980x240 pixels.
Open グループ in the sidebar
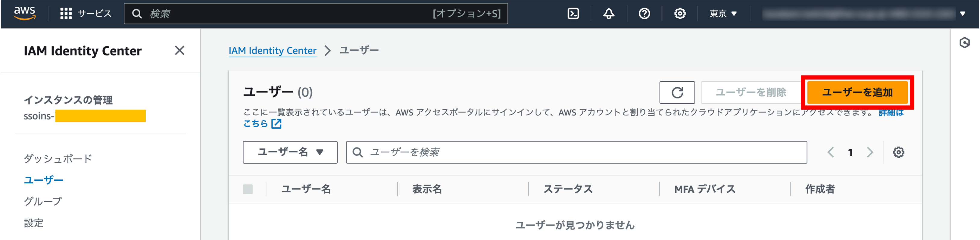[42, 201]
